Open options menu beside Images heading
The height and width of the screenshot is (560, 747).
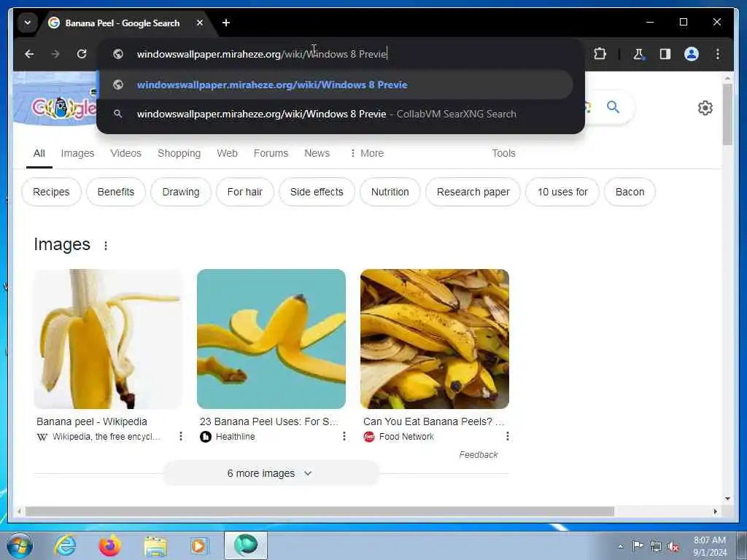(106, 246)
